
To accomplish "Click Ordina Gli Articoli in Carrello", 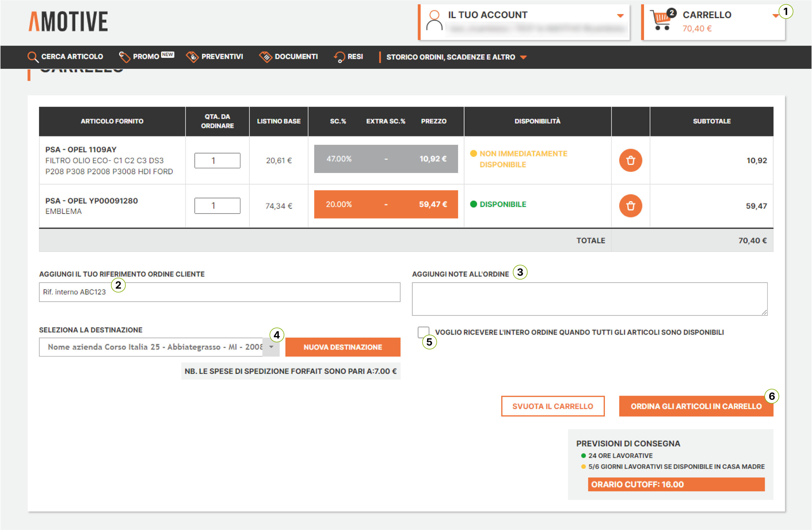I will tap(696, 406).
